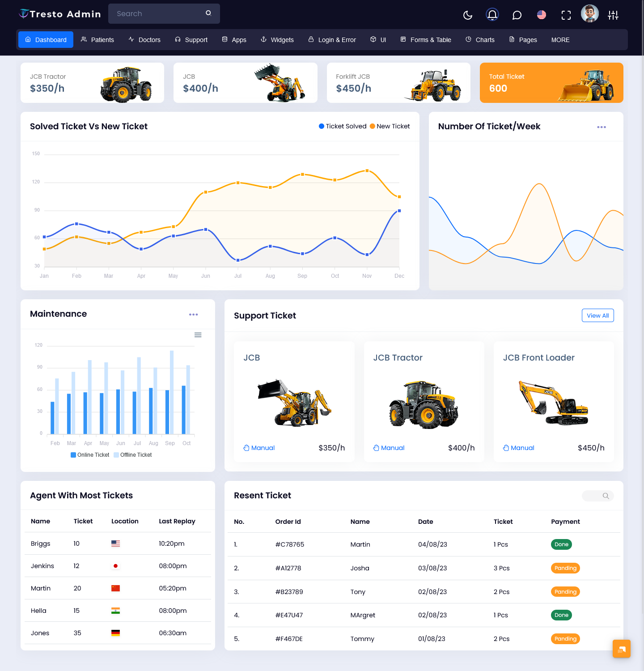This screenshot has height=671, width=644.
Task: Open the Doctors navigation item
Action: [144, 39]
